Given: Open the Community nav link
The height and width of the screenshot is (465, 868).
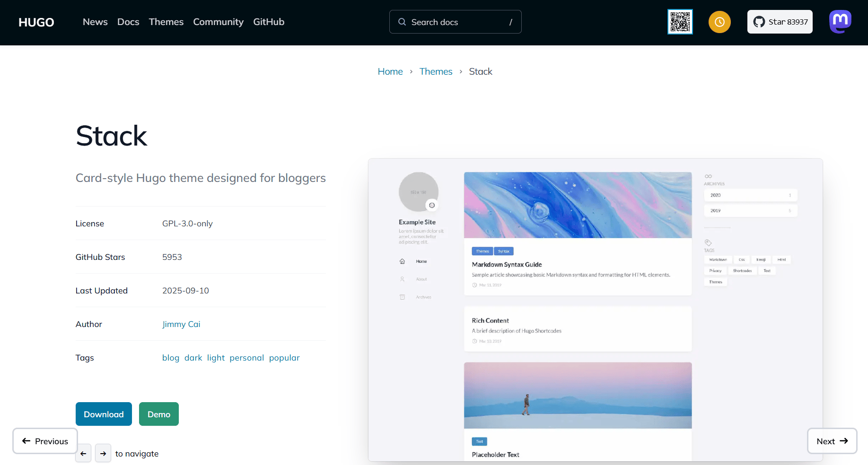Looking at the screenshot, I should coord(218,22).
